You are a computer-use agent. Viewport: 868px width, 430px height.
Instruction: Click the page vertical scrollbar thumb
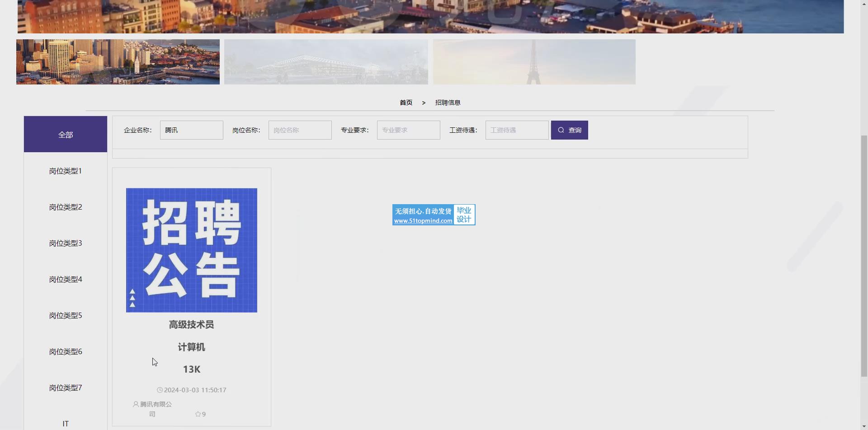coord(864,255)
